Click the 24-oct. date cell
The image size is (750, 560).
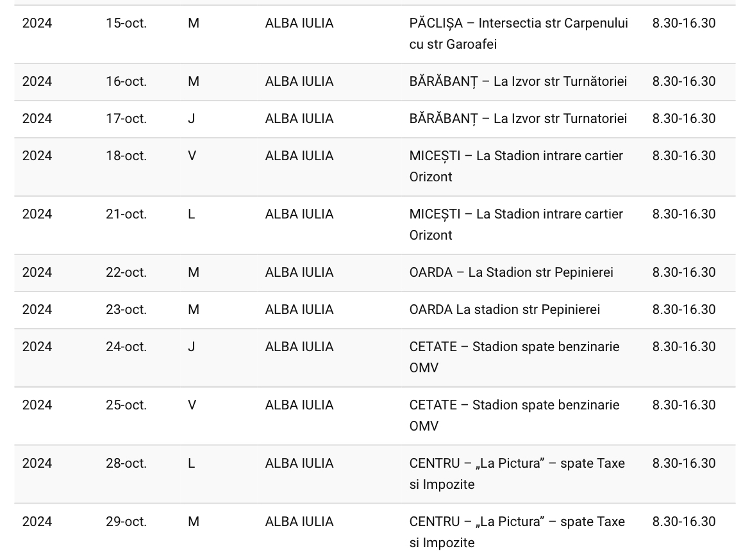click(x=126, y=347)
